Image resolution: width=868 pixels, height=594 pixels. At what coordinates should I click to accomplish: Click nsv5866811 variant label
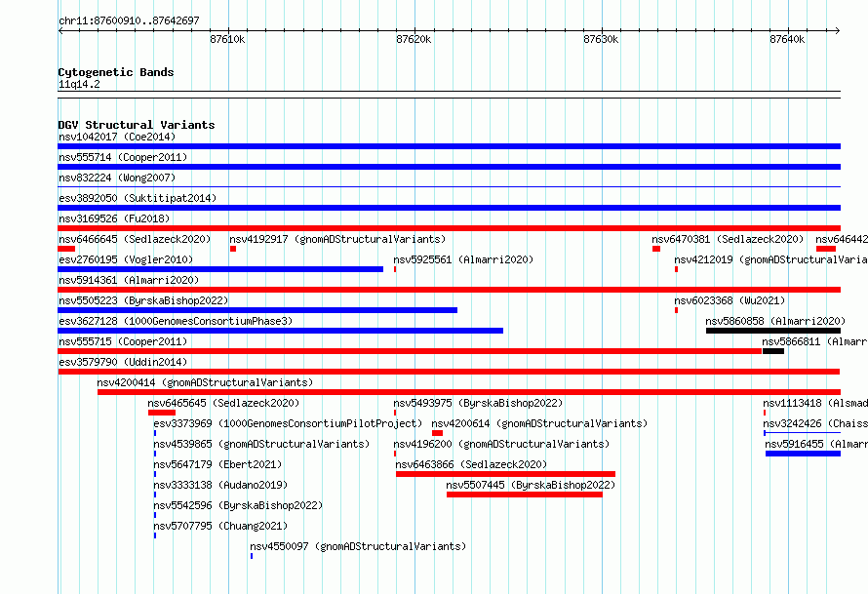pyautogui.click(x=814, y=341)
